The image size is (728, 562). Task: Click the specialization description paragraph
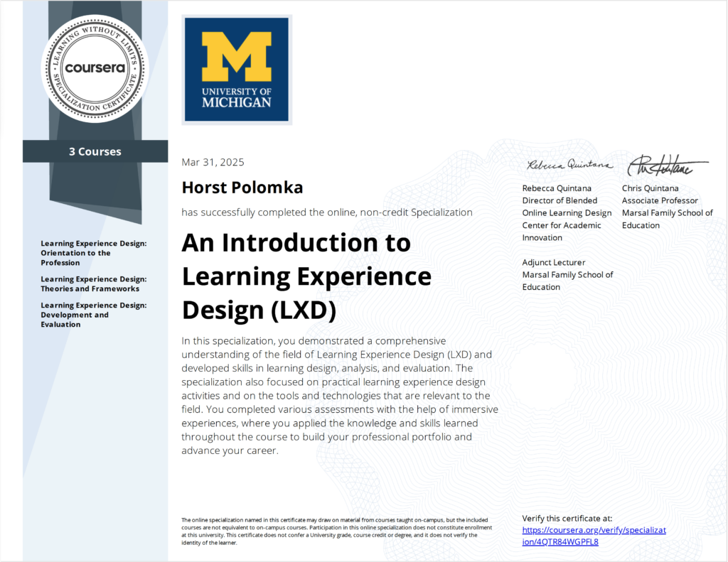[340, 396]
